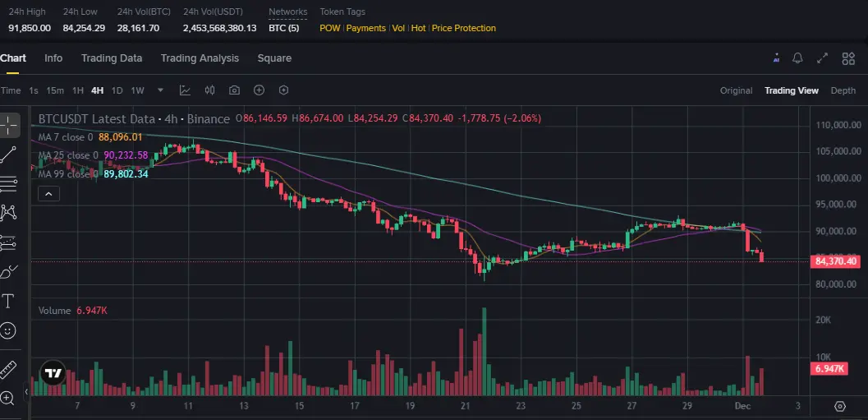Image resolution: width=868 pixels, height=420 pixels.
Task: Select the MA 7 close indicator legend
Action: 90,137
